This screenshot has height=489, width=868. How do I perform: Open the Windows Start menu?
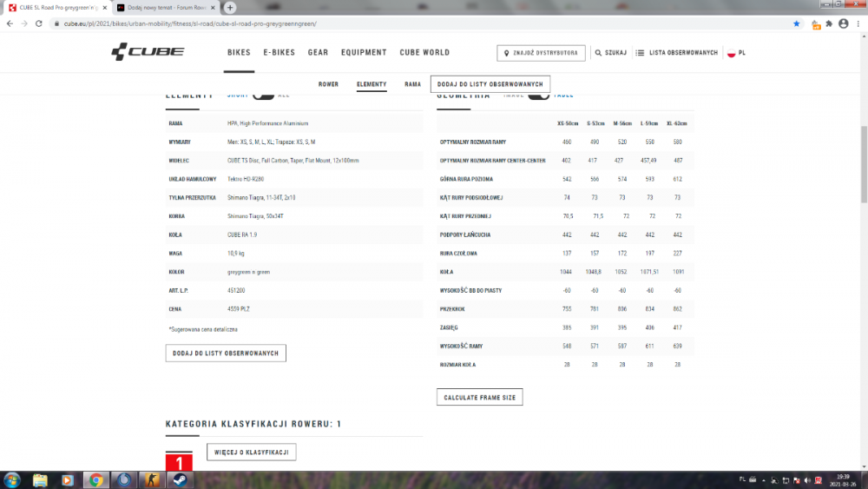(11, 480)
